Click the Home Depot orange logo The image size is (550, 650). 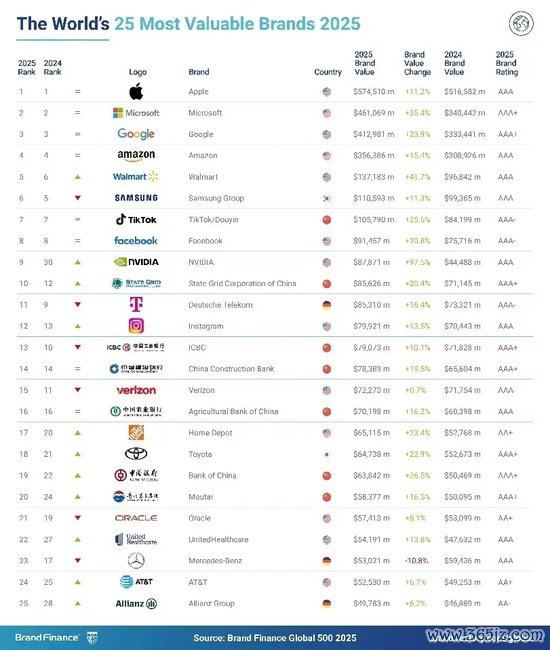[x=136, y=432]
